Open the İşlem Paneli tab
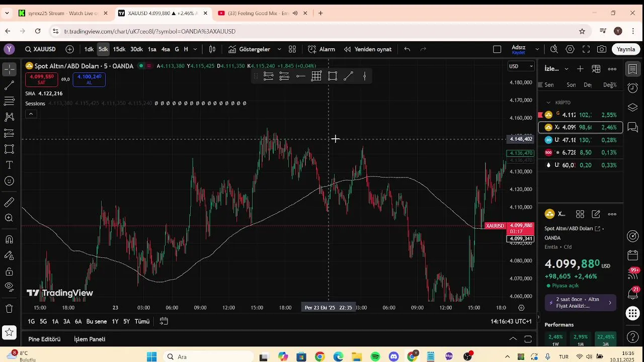The height and width of the screenshot is (362, 644). pos(90,339)
